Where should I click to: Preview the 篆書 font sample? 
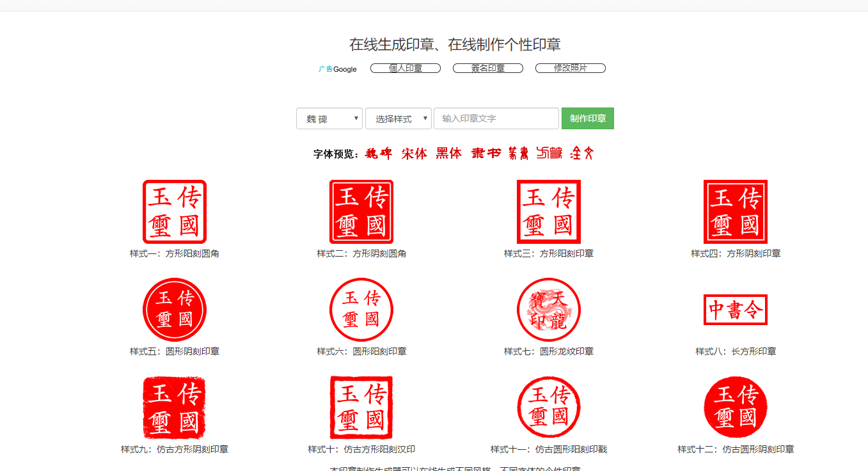click(x=517, y=153)
